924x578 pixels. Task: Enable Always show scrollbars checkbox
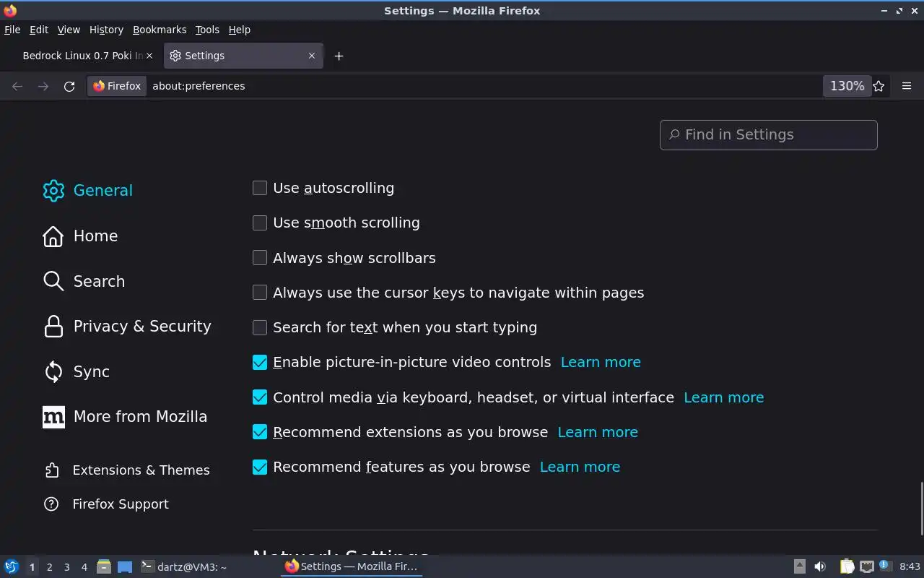pyautogui.click(x=260, y=258)
